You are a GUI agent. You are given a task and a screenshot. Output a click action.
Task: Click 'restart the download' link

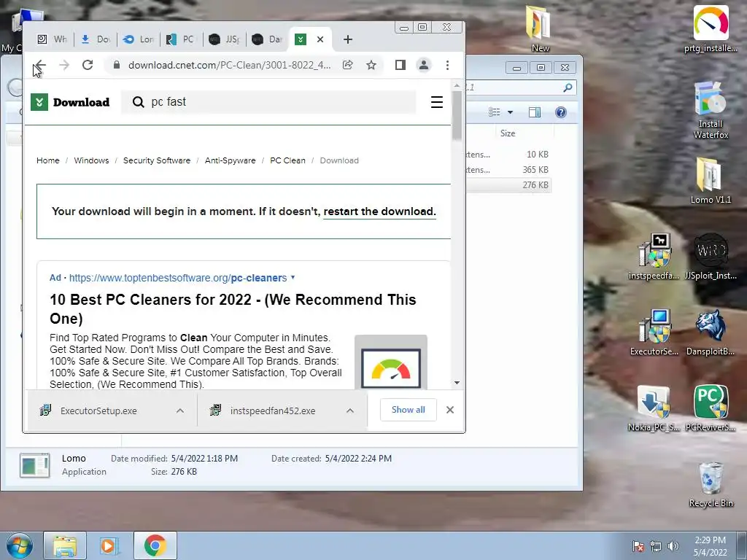[379, 211]
